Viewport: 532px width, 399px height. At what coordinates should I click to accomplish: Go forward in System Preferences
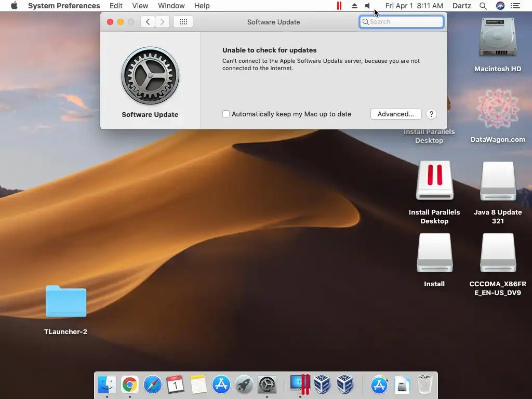(163, 22)
